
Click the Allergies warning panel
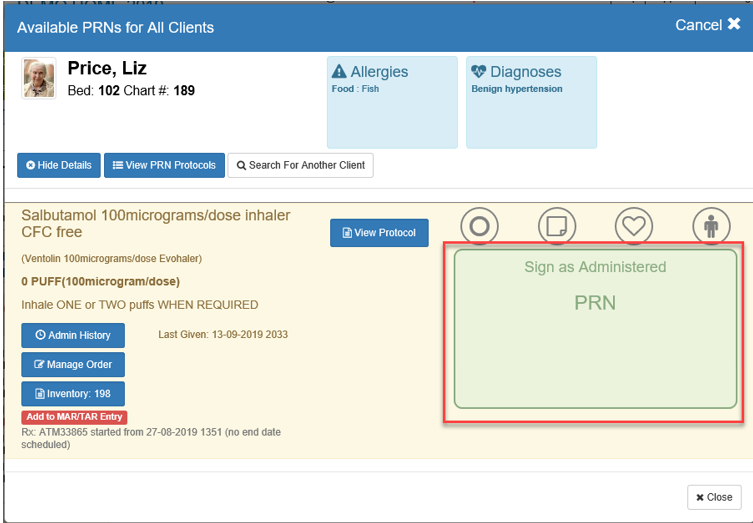point(391,101)
